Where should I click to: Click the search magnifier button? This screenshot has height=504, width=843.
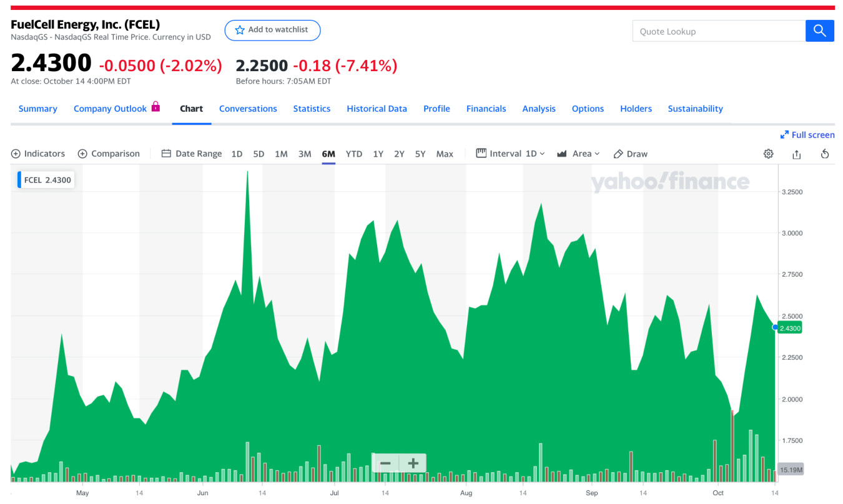click(820, 31)
